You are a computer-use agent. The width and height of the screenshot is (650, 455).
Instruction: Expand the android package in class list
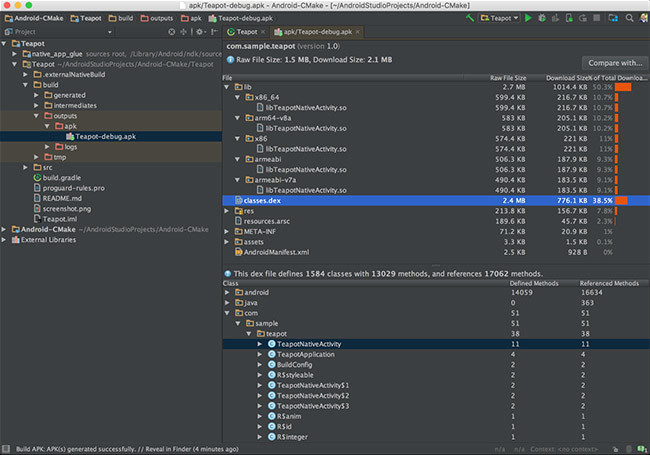click(227, 293)
